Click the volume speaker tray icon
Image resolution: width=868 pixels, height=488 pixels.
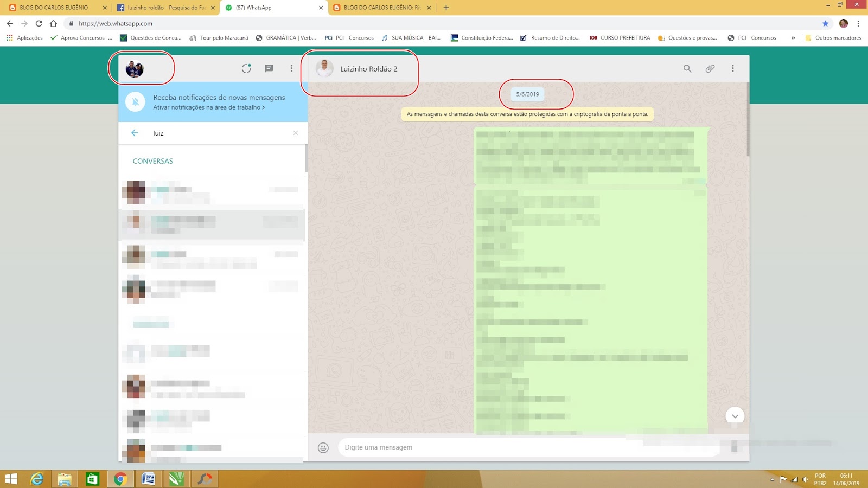805,479
